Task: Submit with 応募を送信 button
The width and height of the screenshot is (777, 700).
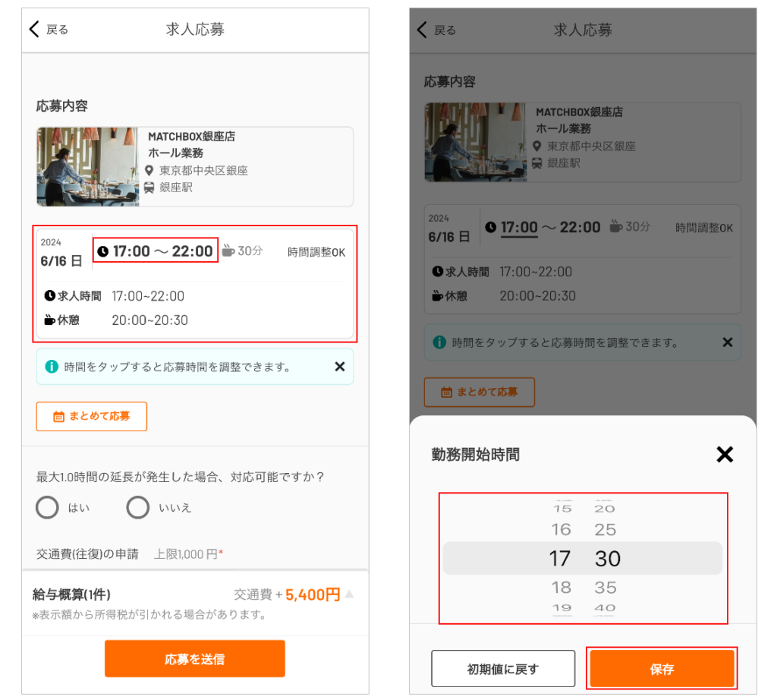Action: coord(195,659)
